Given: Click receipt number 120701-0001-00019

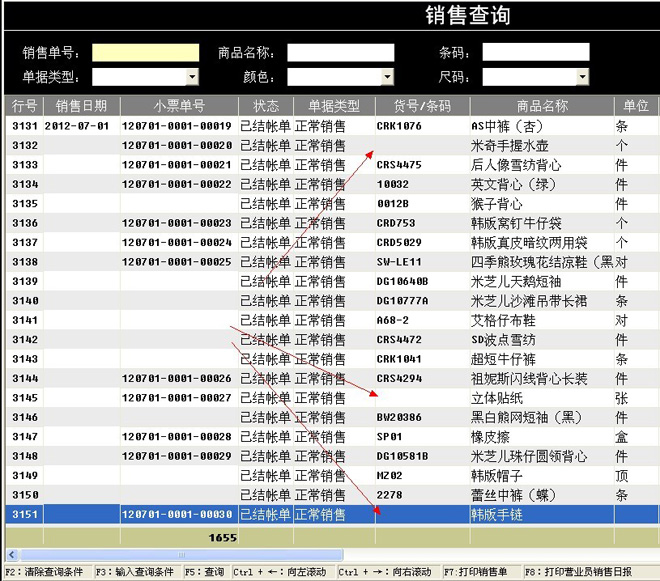Looking at the screenshot, I should click(177, 126).
